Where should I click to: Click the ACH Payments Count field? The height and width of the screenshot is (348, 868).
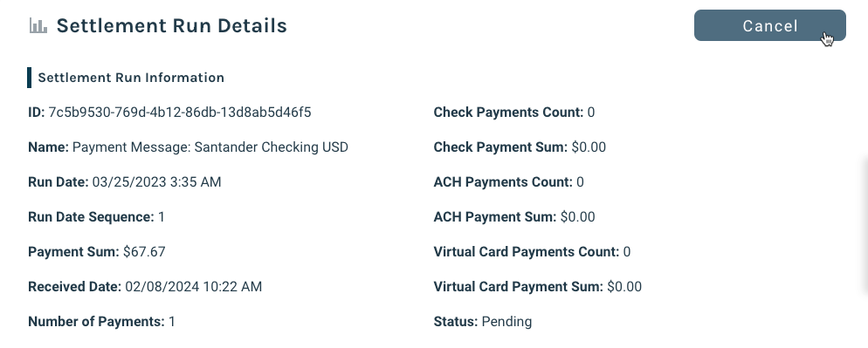(509, 182)
